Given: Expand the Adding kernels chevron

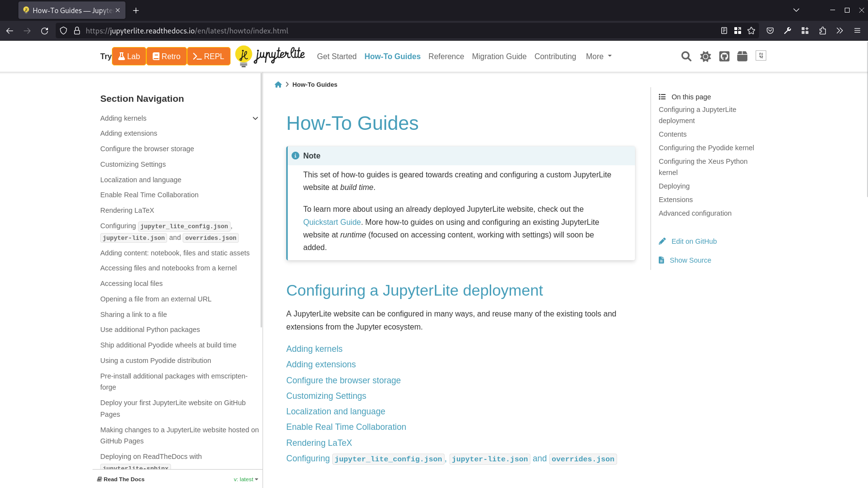Looking at the screenshot, I should click(255, 118).
